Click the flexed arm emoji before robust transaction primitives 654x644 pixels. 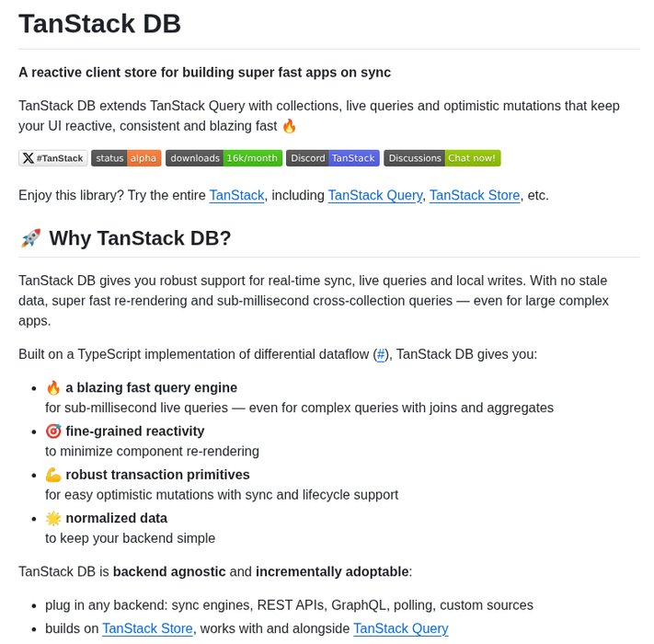click(x=53, y=475)
